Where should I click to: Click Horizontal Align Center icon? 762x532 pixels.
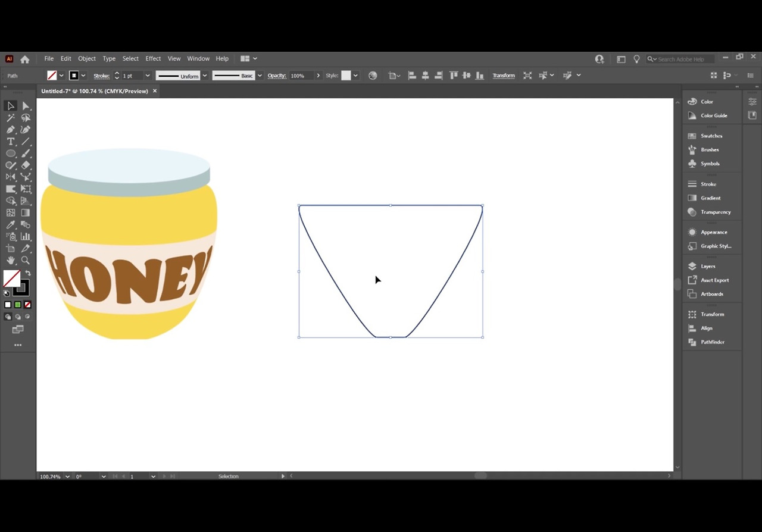coord(425,76)
